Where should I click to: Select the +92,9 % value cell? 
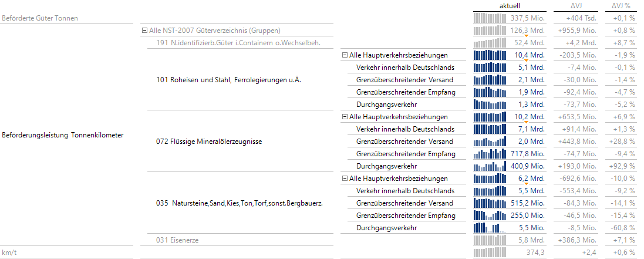pyautogui.click(x=622, y=166)
